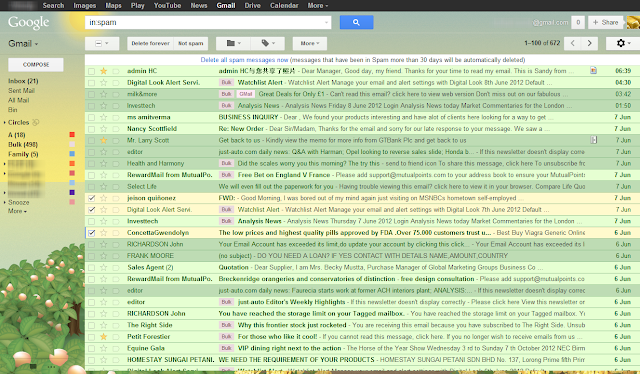
Task: Uncheck the jeison quiñonez message checkbox
Action: pos(91,198)
